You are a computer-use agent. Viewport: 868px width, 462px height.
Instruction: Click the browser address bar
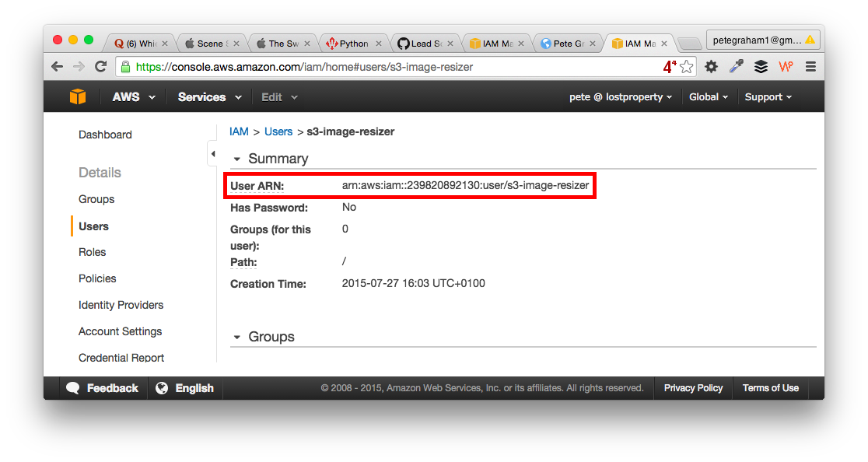point(389,67)
